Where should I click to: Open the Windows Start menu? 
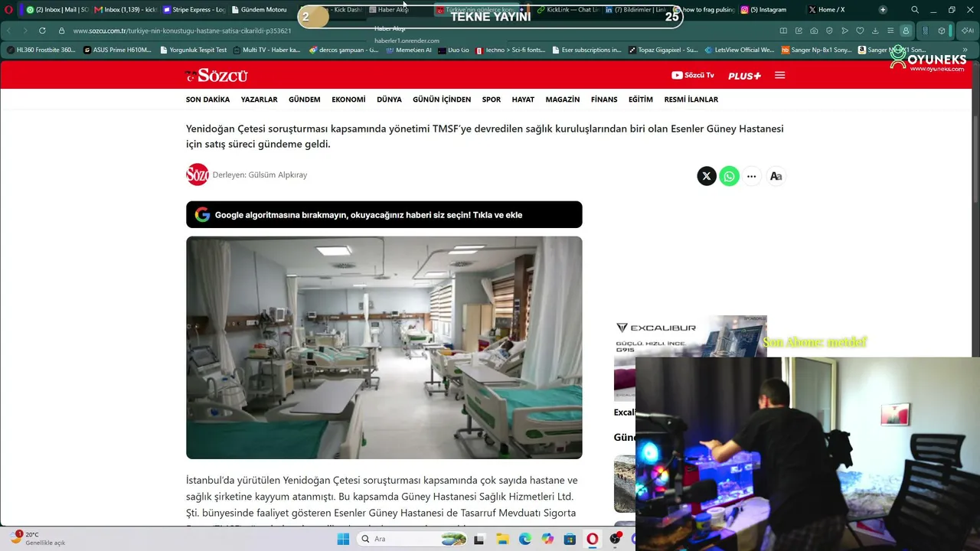click(x=343, y=540)
